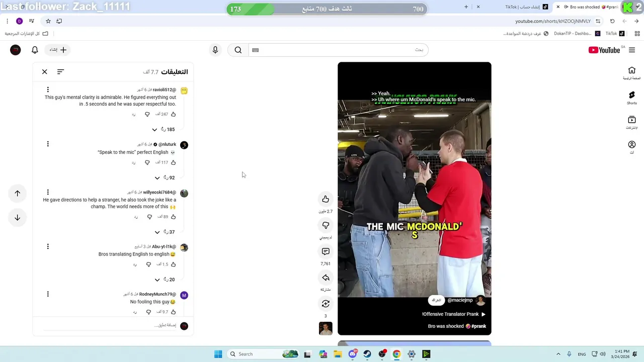Dislike the ravioli512 comment
This screenshot has width=644, height=362.
(147, 114)
